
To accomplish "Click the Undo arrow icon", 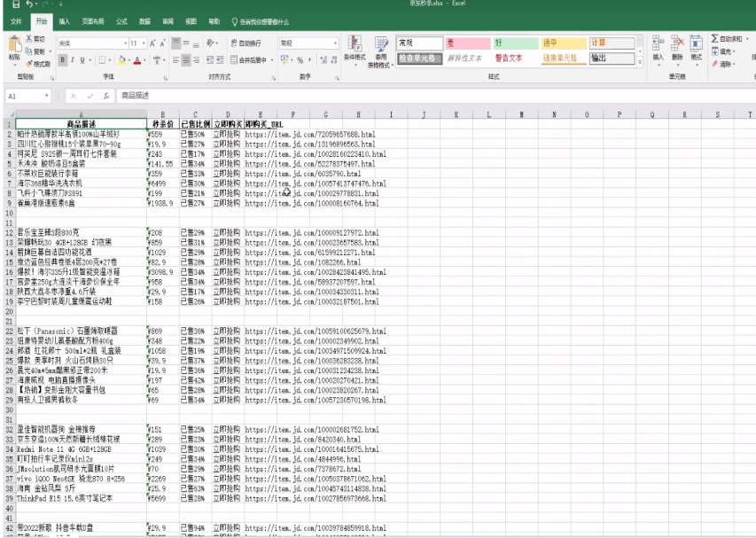I will pyautogui.click(x=30, y=4).
